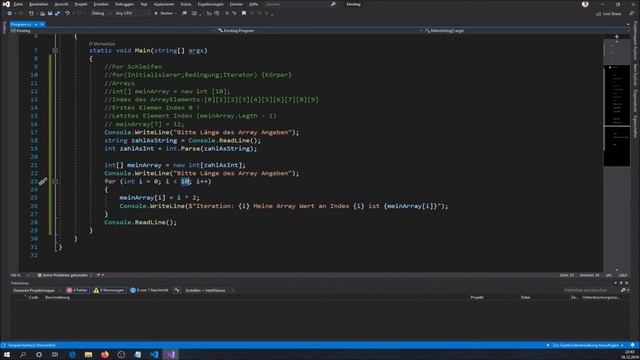The image size is (640, 360).
Task: Close the Program.cs tab
Action: click(42, 24)
